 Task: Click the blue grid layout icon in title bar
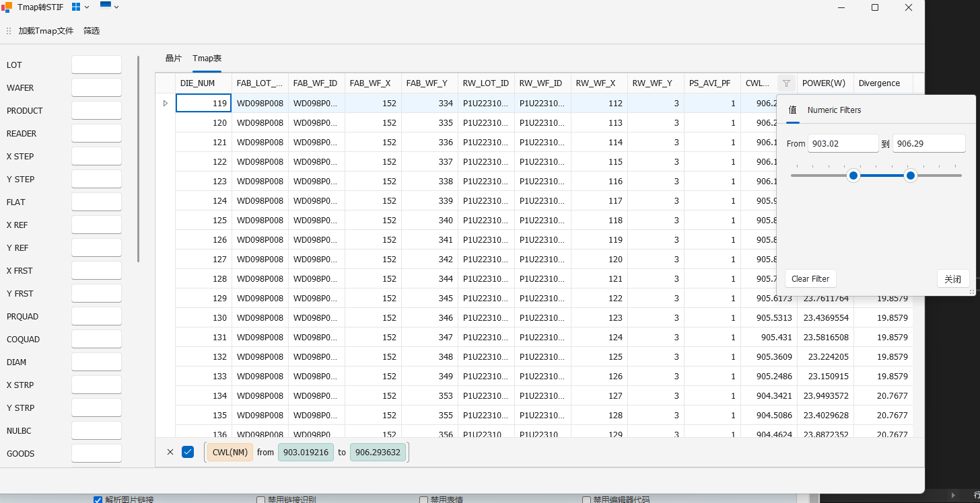tap(76, 7)
